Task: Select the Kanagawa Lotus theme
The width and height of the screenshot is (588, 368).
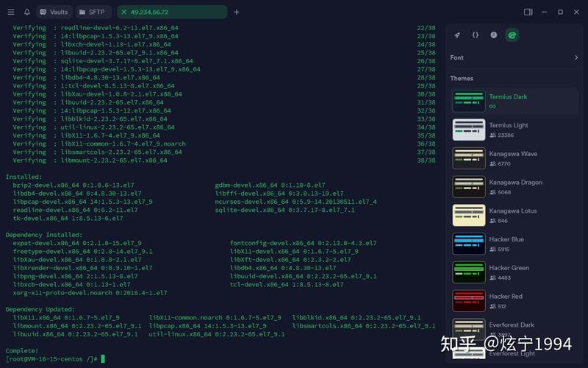Action: pos(515,215)
